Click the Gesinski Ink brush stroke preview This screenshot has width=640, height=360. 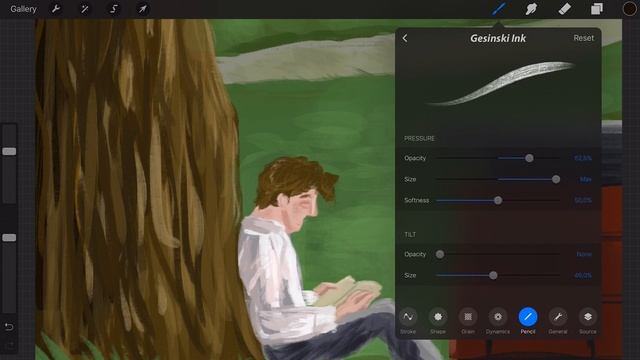(500, 84)
